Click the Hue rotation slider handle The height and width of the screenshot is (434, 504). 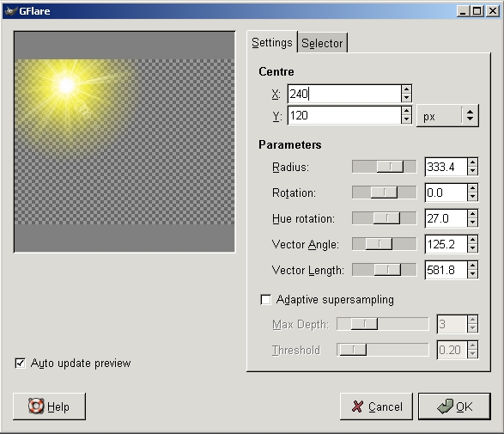(386, 218)
